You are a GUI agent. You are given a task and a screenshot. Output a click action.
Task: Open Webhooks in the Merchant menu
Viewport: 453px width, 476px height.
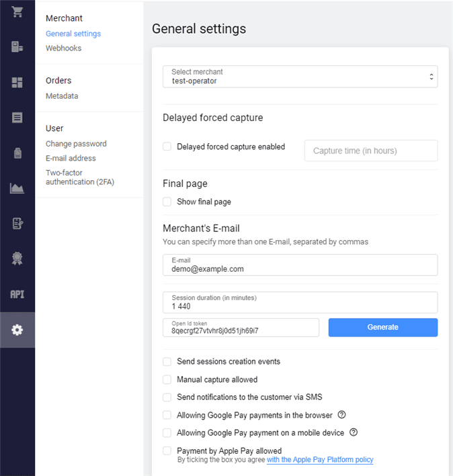[x=63, y=48]
